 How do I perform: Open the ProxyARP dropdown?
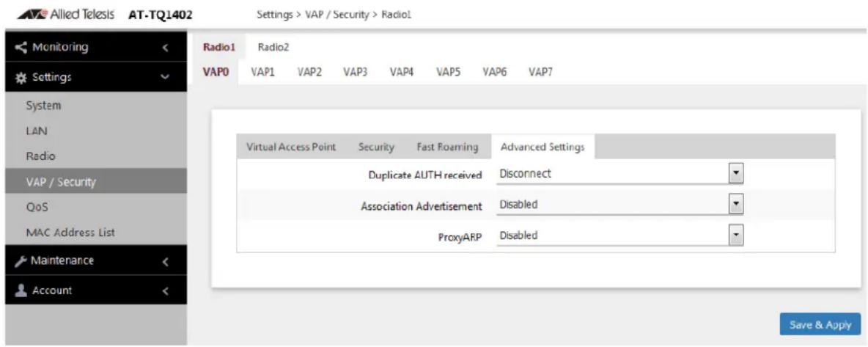pos(619,236)
